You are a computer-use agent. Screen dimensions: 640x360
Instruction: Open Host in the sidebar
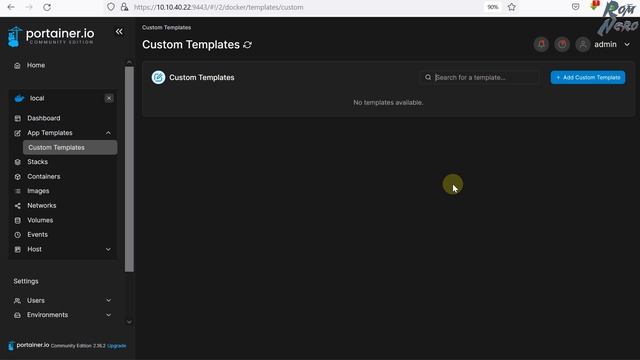34,249
